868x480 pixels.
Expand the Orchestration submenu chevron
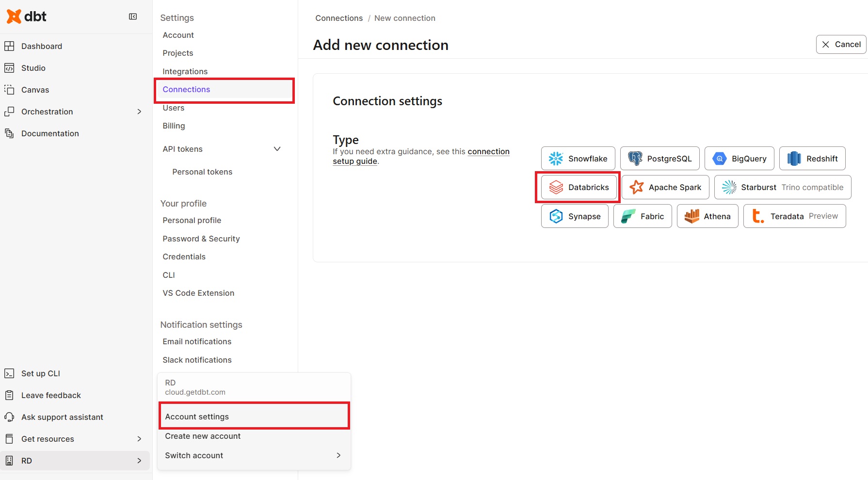139,112
